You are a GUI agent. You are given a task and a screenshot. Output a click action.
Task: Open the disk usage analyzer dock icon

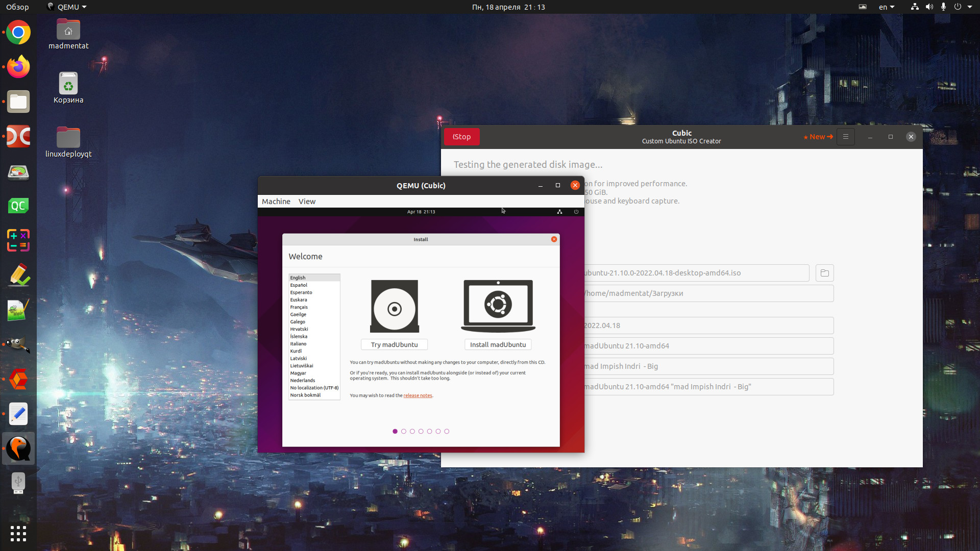click(x=18, y=171)
